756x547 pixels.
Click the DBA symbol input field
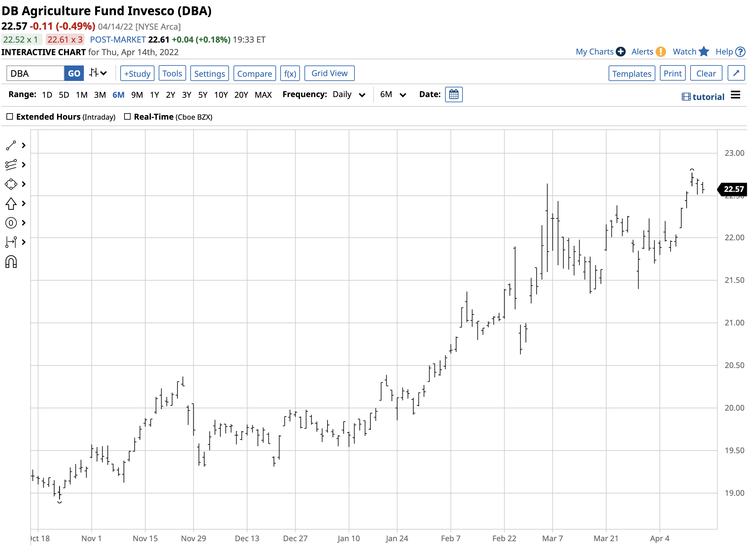tap(35, 73)
